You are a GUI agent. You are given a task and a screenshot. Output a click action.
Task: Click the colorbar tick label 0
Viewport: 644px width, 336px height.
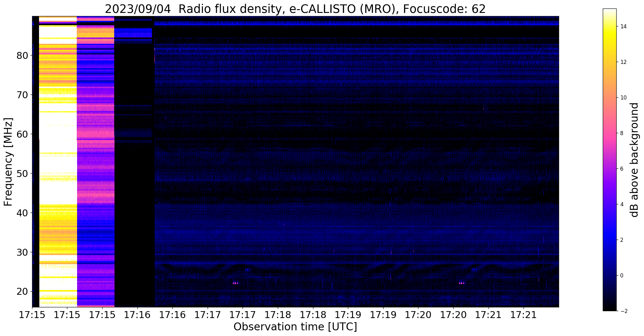click(621, 276)
